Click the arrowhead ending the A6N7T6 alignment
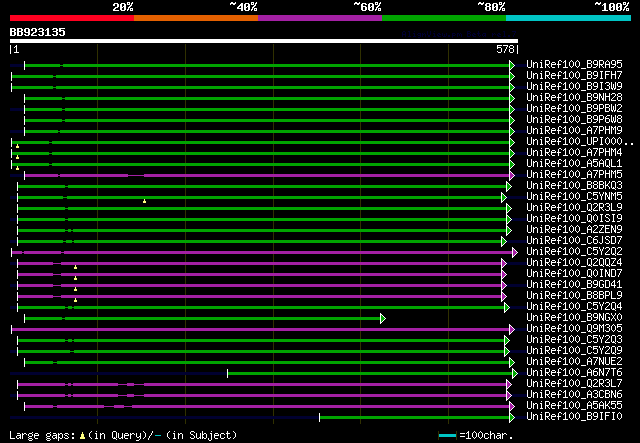Image resolution: width=640 pixels, height=443 pixels. coord(515,373)
